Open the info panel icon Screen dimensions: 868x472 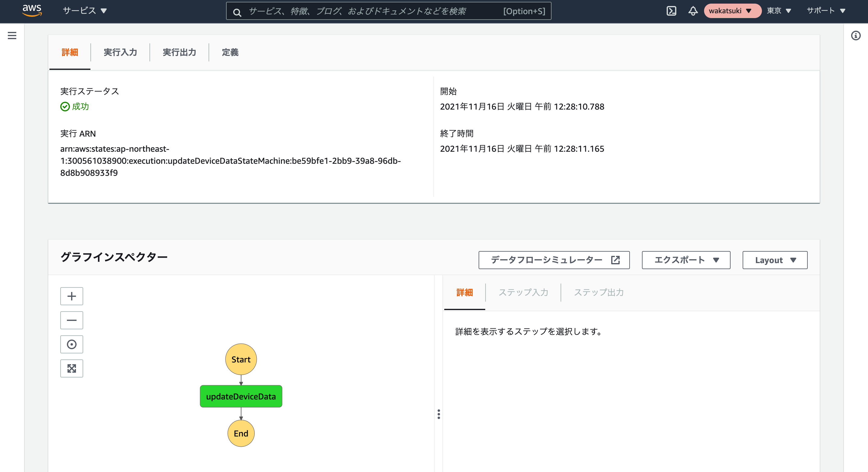coord(856,35)
